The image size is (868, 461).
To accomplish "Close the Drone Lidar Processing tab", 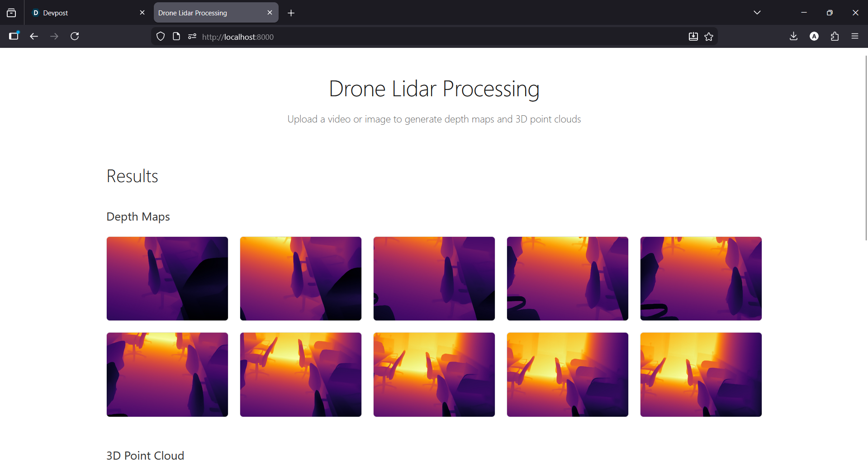I will (x=270, y=13).
